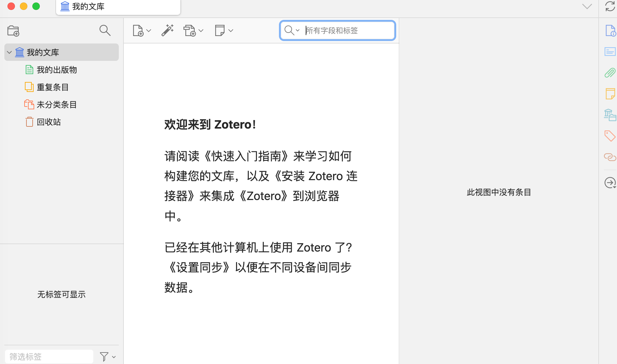Open the search mode dropdown in search box
The width and height of the screenshot is (617, 364).
tap(292, 30)
